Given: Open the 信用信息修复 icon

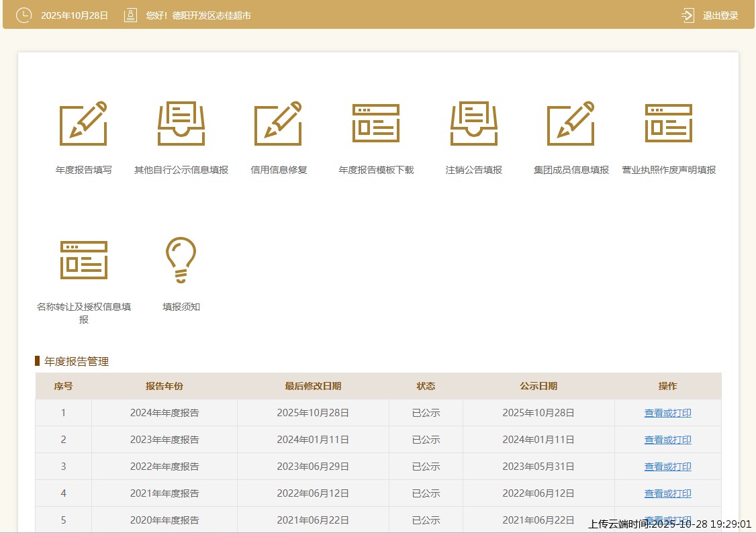Looking at the screenshot, I should click(x=279, y=124).
